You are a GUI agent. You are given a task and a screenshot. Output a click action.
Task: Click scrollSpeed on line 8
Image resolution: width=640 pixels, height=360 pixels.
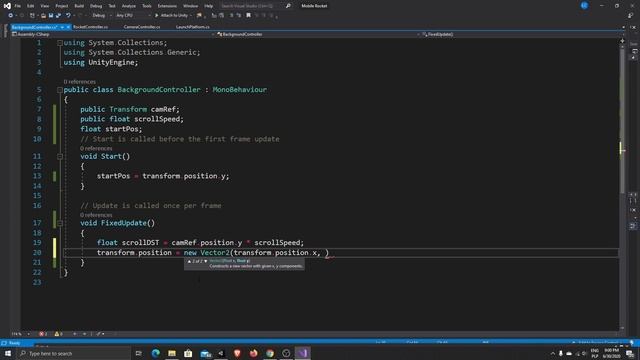pos(157,119)
